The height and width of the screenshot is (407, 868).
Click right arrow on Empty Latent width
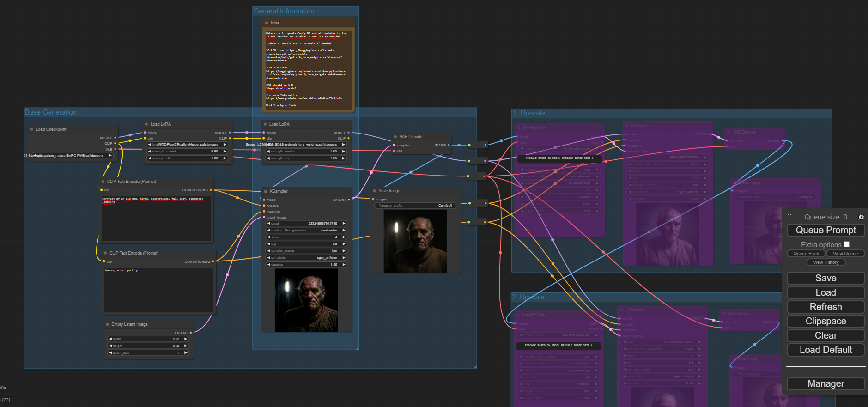[186, 339]
